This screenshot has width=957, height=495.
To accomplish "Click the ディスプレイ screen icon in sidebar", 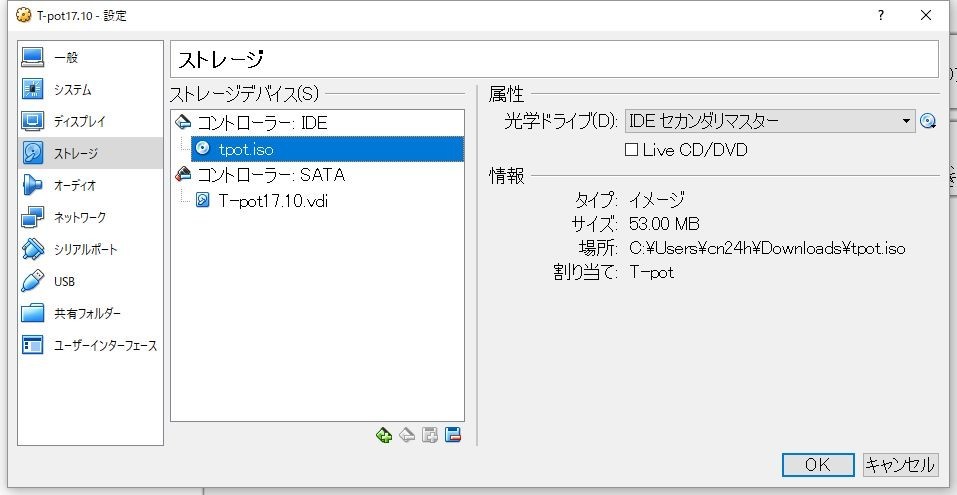I will coord(33,121).
